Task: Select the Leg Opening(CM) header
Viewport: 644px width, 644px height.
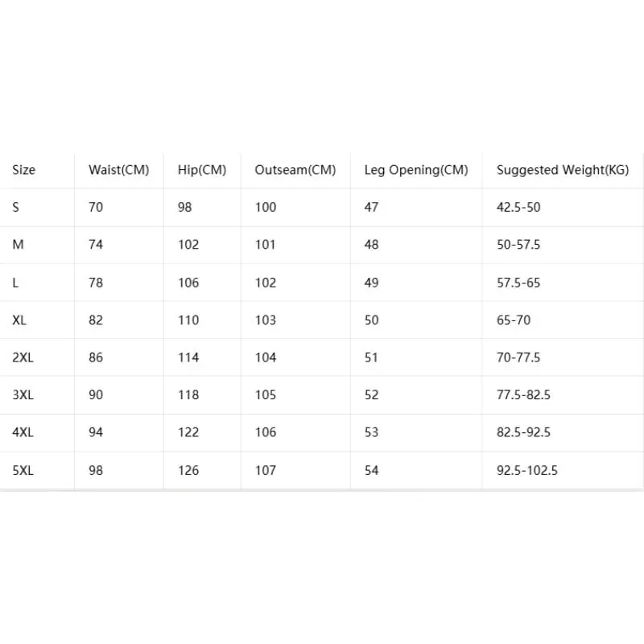Action: tap(416, 170)
